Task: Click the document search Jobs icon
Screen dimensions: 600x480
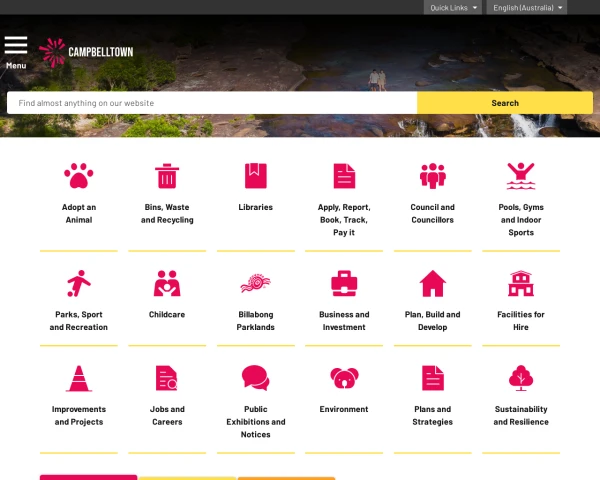Action: (x=167, y=378)
